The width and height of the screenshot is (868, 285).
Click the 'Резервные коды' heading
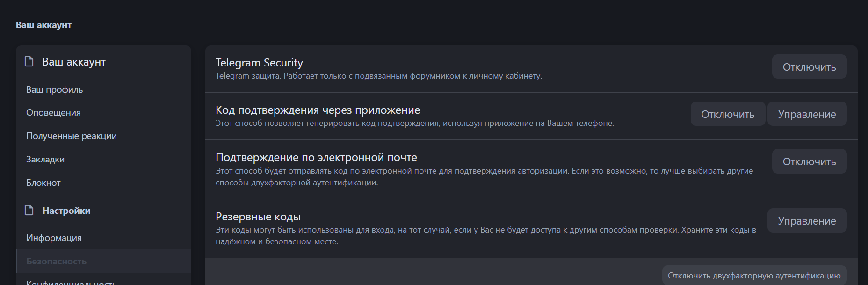tap(258, 217)
